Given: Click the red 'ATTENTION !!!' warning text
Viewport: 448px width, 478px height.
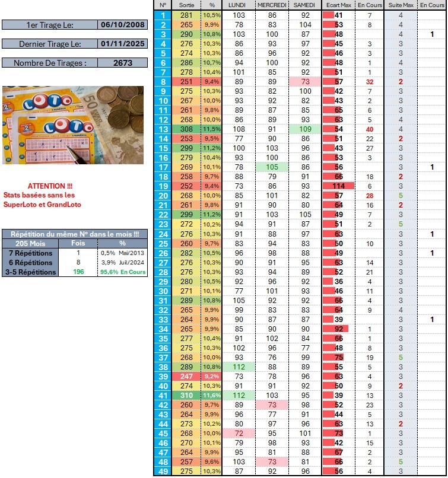Looking at the screenshot, I should coord(49,186).
